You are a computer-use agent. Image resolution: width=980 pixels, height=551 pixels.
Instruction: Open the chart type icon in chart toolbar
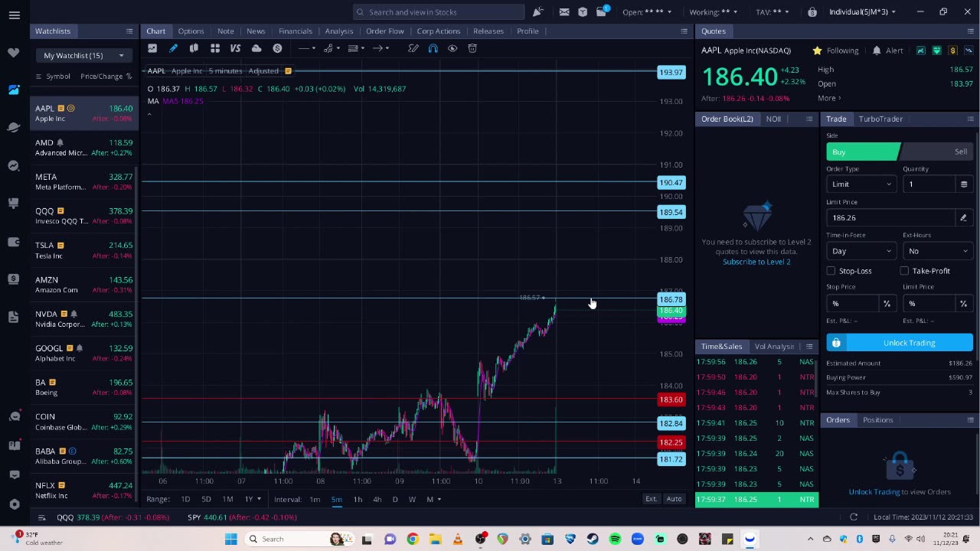pyautogui.click(x=152, y=48)
